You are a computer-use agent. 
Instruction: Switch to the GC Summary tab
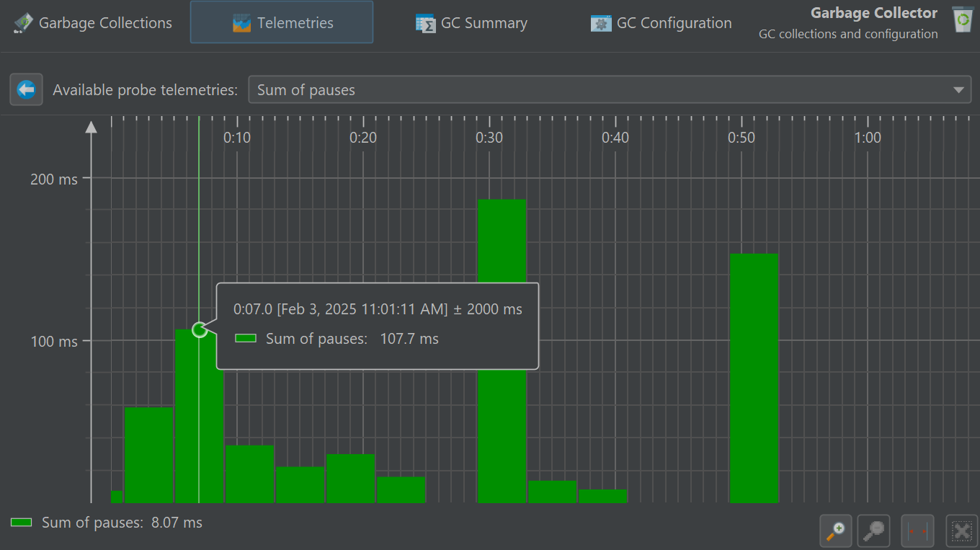pyautogui.click(x=472, y=23)
